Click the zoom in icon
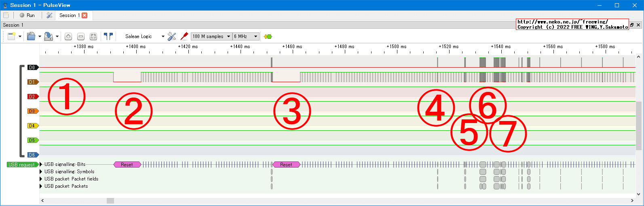 [68, 36]
